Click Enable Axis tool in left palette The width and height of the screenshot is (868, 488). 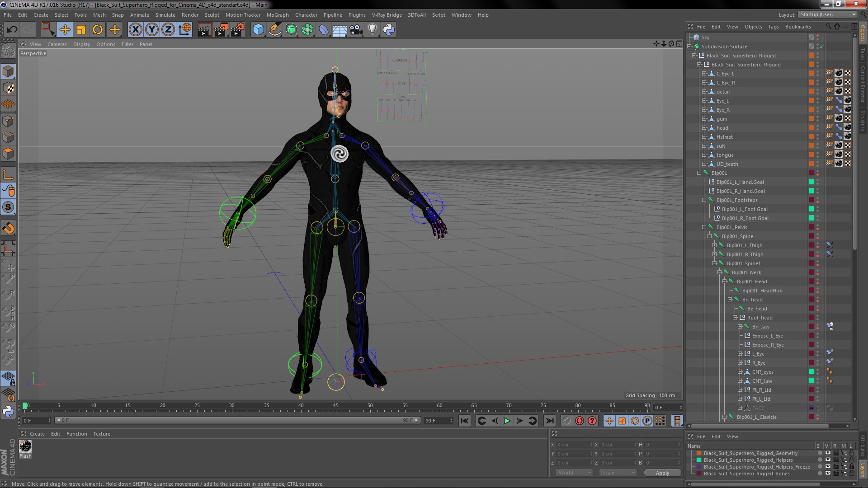tap(8, 175)
